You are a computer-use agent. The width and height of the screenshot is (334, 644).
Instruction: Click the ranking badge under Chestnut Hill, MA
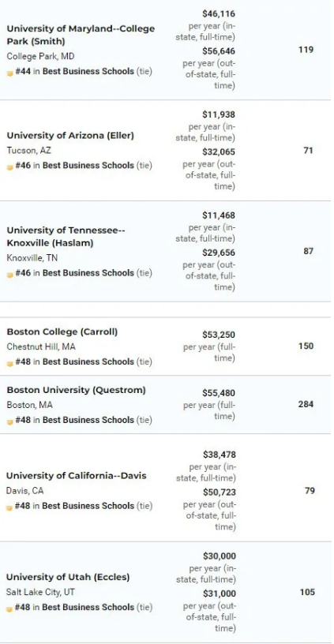[x=9, y=364]
